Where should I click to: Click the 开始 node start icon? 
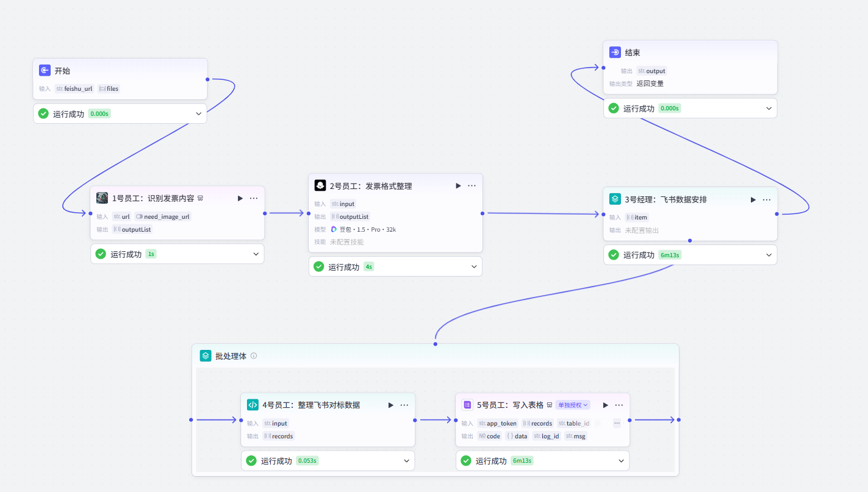click(x=45, y=71)
